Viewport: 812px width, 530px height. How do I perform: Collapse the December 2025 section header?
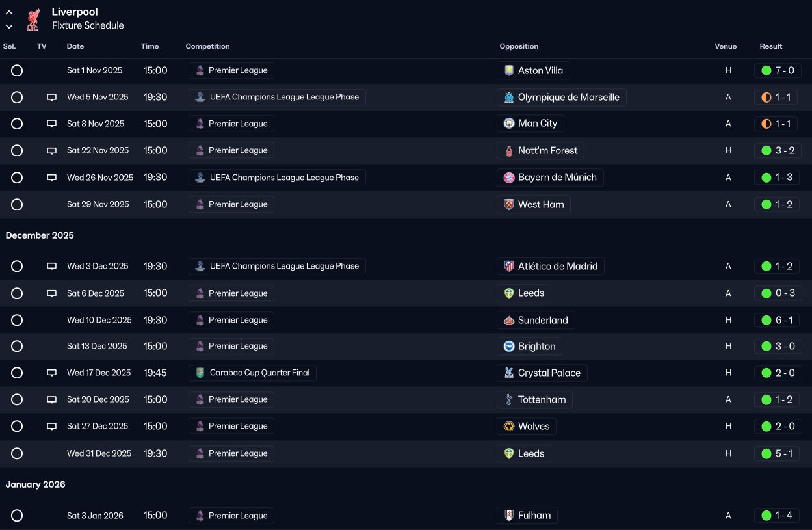pyautogui.click(x=40, y=235)
